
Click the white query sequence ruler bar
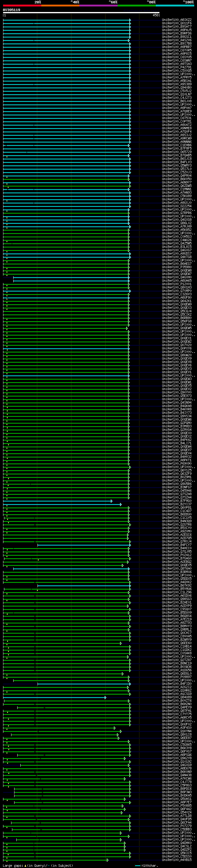click(81, 12)
